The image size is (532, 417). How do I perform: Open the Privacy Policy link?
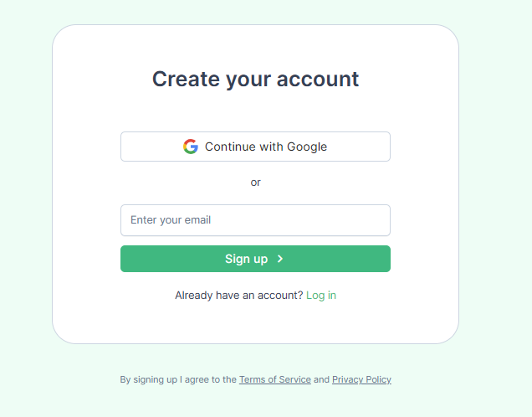[x=361, y=379]
